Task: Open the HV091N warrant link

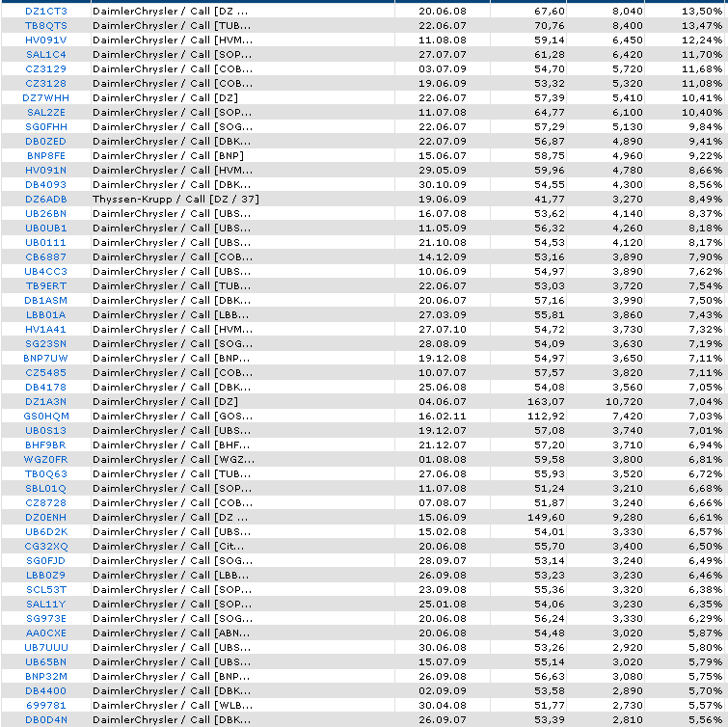Action: [46, 170]
